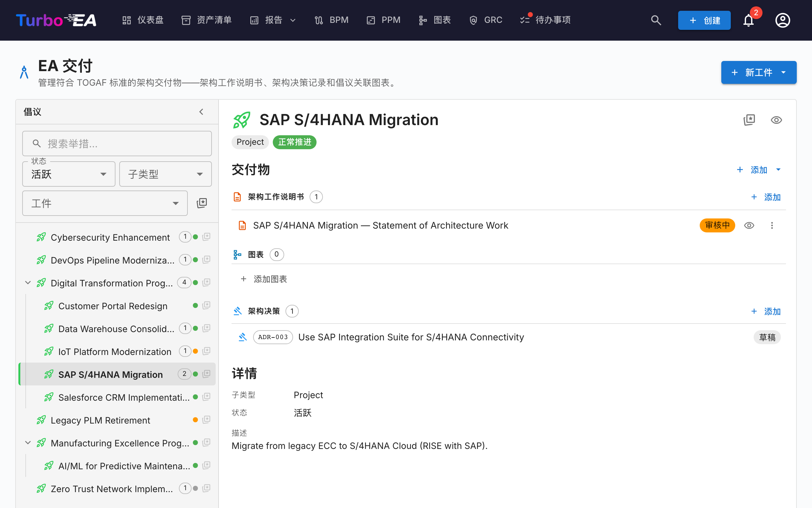
Task: Open 图表 in top navigation
Action: (x=435, y=20)
